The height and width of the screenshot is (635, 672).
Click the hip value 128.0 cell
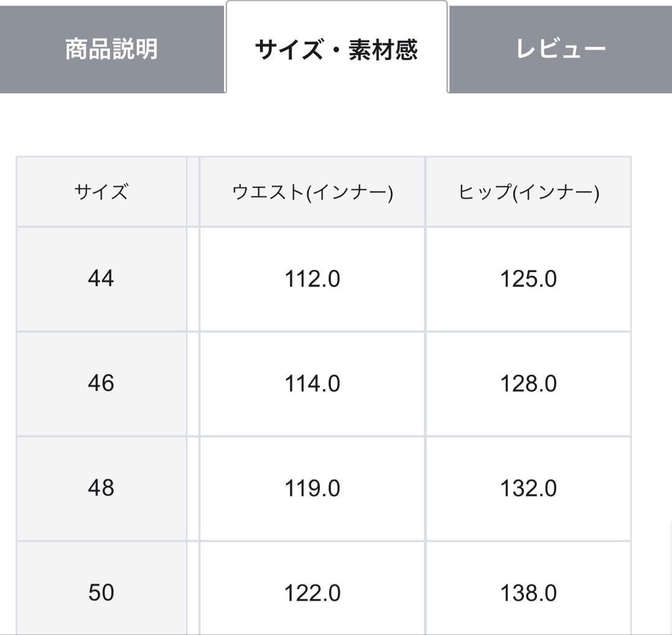tap(528, 384)
